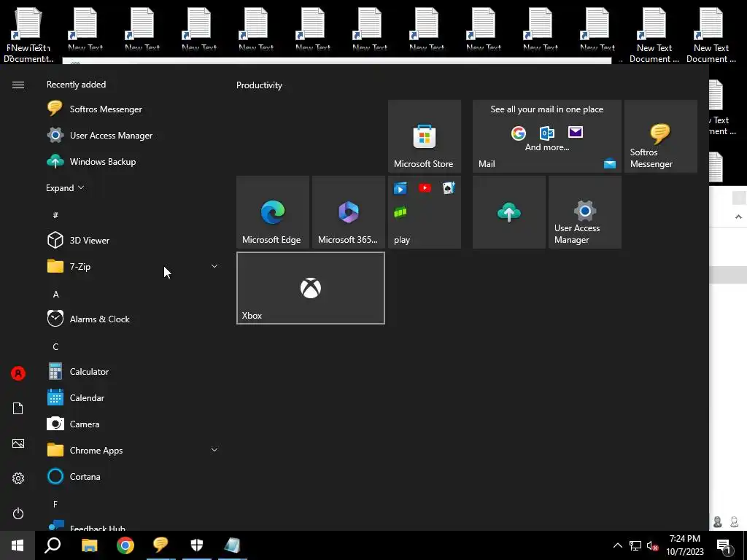Image resolution: width=747 pixels, height=560 pixels.
Task: Launch Cortana from the app list
Action: click(133, 476)
